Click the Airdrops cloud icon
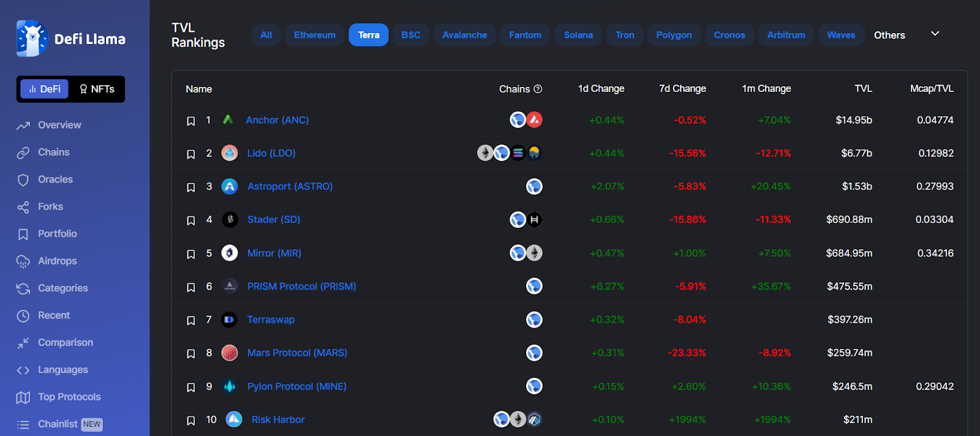 (x=23, y=261)
